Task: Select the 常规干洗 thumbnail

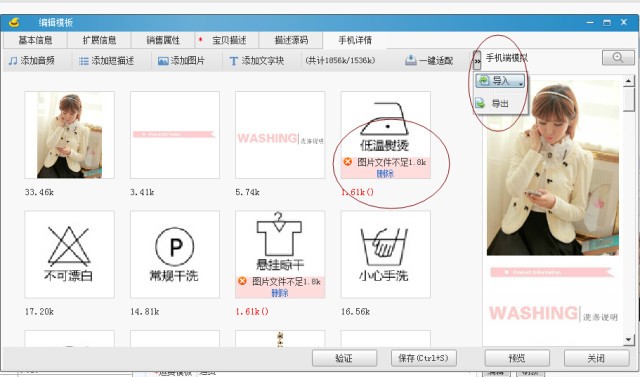Action: [175, 254]
